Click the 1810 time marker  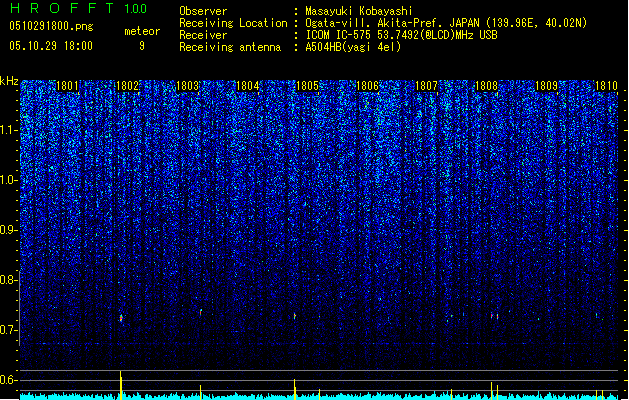[606, 86]
